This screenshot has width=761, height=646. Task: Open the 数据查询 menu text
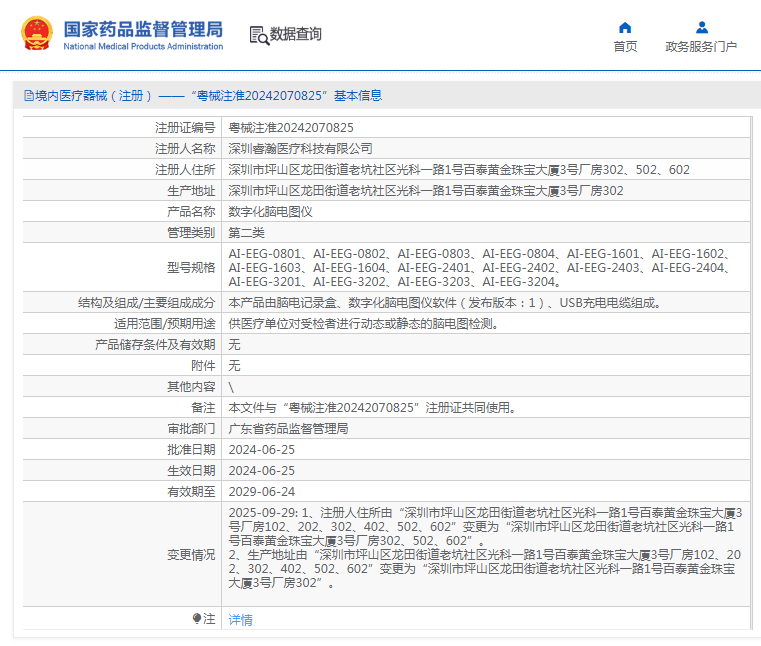point(296,35)
